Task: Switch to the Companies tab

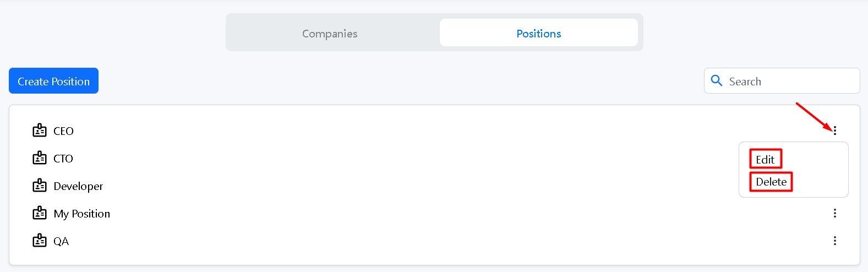Action: point(330,34)
